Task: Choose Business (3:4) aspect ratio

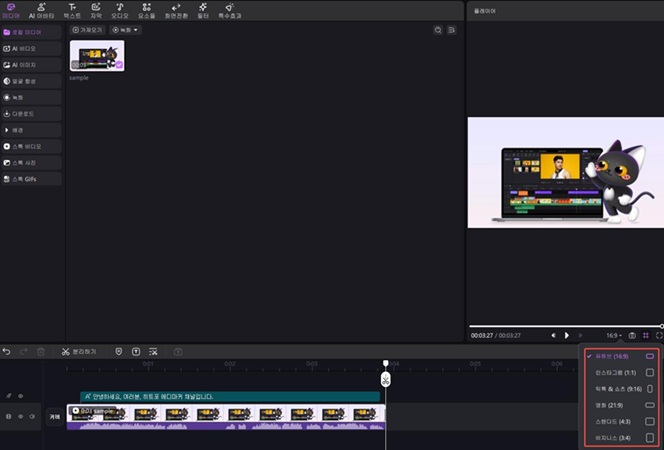Action: tap(621, 438)
